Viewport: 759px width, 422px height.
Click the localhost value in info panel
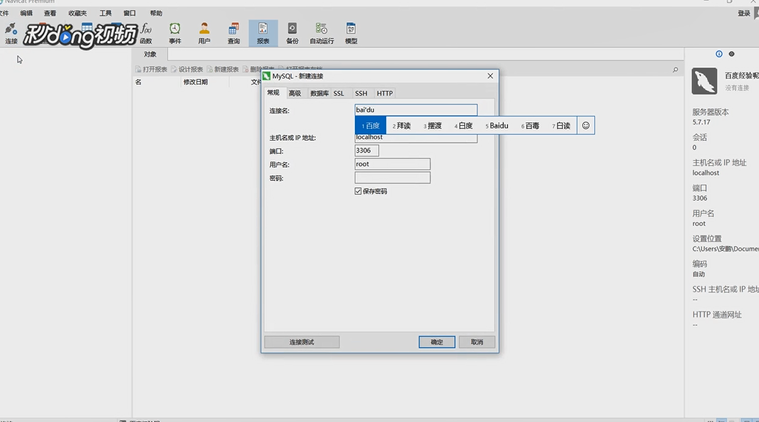tap(706, 173)
